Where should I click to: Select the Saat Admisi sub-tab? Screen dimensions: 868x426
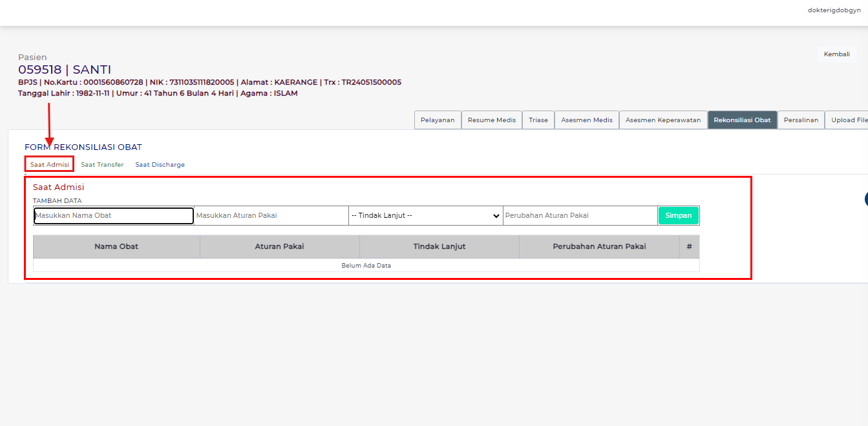(50, 165)
